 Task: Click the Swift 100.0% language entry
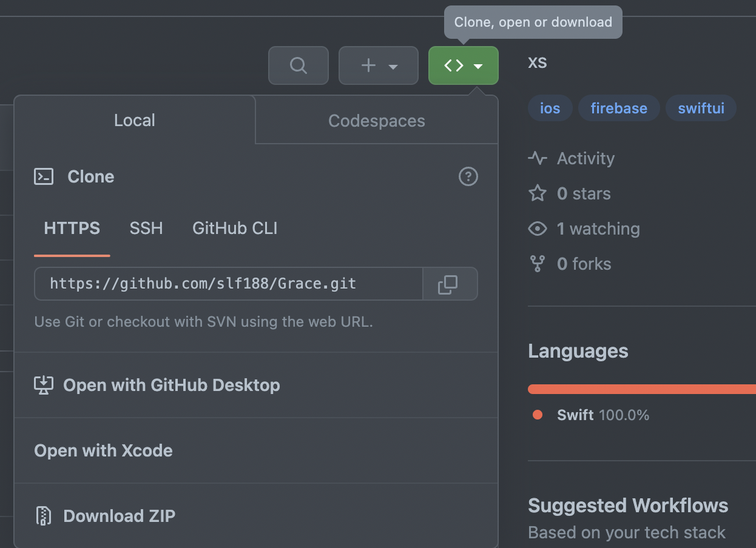click(x=591, y=415)
